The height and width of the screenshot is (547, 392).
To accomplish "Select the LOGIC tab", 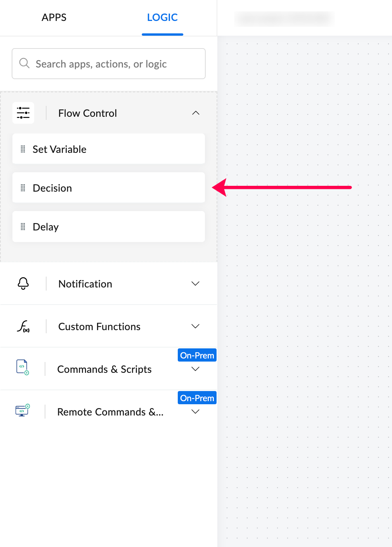I will pyautogui.click(x=162, y=17).
